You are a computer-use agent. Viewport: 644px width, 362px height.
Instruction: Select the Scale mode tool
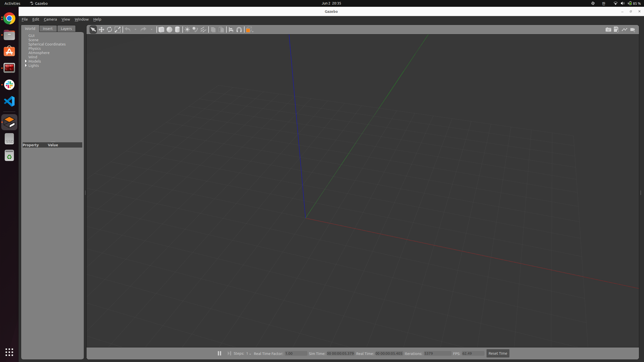(x=117, y=30)
